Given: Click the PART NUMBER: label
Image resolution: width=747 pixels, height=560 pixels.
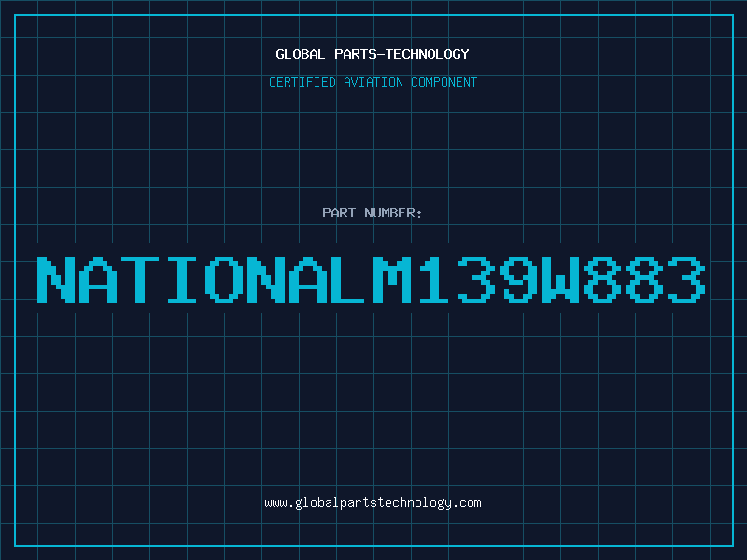Looking at the screenshot, I should tap(373, 214).
